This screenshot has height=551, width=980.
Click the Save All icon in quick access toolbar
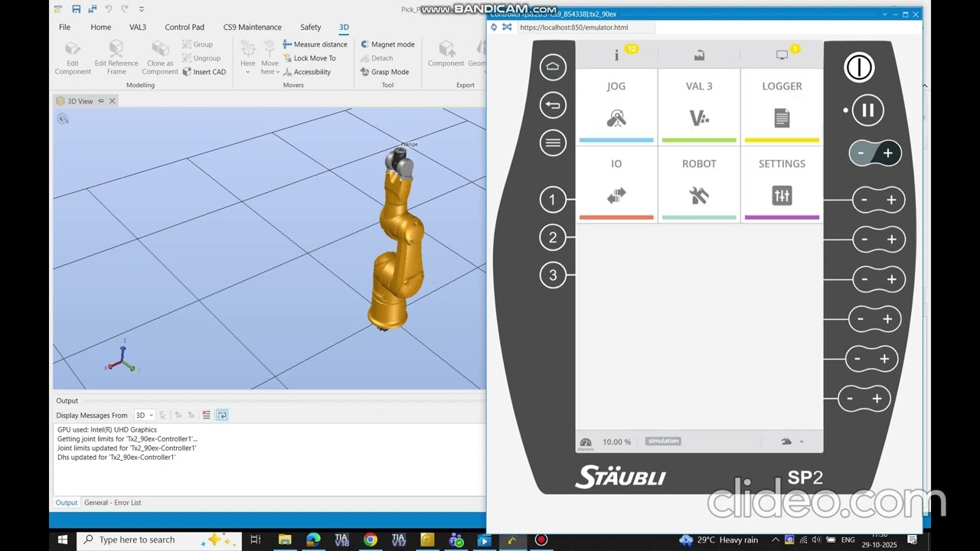pyautogui.click(x=92, y=9)
